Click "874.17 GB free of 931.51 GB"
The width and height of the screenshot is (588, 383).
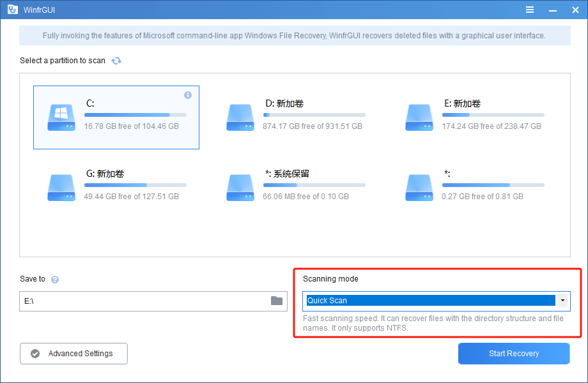coord(313,126)
